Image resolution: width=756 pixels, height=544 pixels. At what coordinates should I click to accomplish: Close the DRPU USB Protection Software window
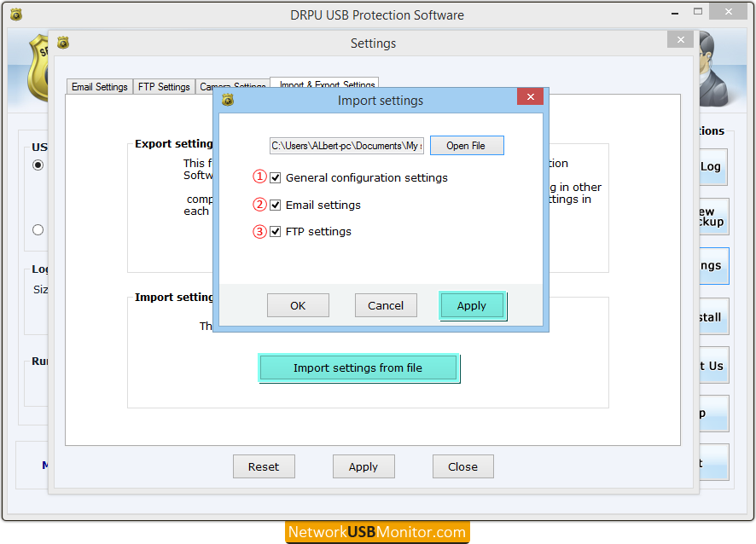coord(728,12)
